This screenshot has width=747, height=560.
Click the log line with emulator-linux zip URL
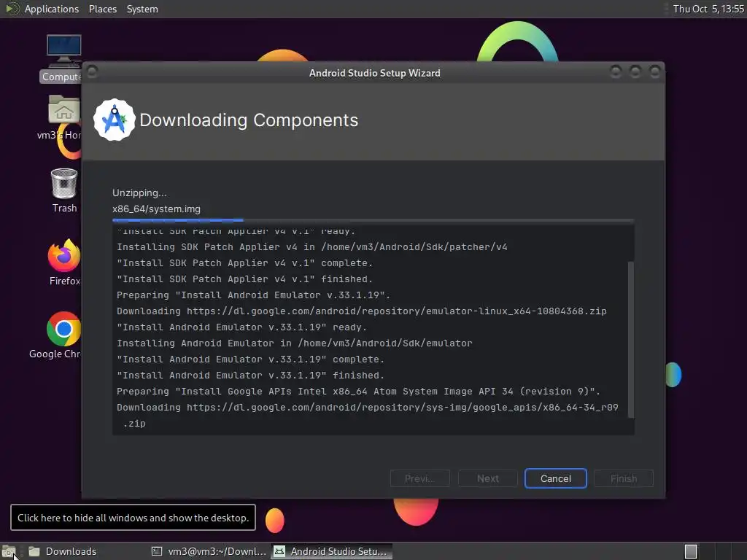[362, 311]
